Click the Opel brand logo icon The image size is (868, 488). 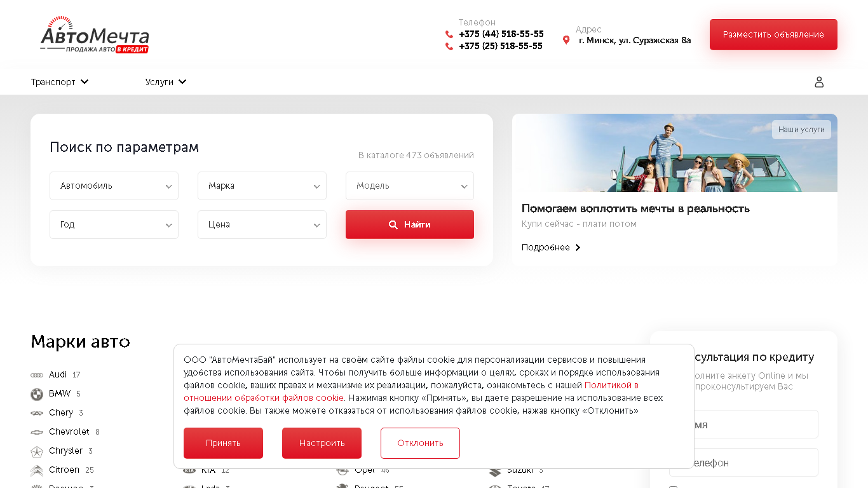(x=342, y=471)
